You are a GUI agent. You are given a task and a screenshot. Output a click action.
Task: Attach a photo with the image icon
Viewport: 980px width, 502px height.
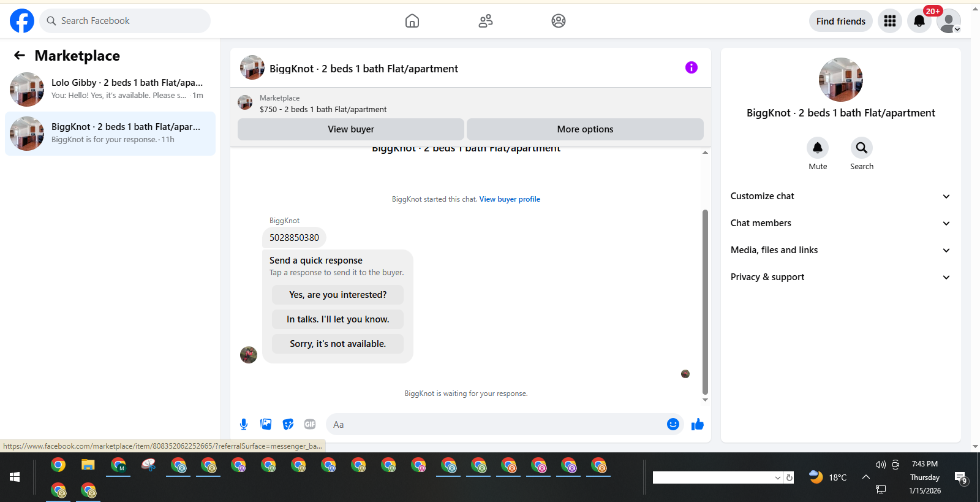[266, 424]
